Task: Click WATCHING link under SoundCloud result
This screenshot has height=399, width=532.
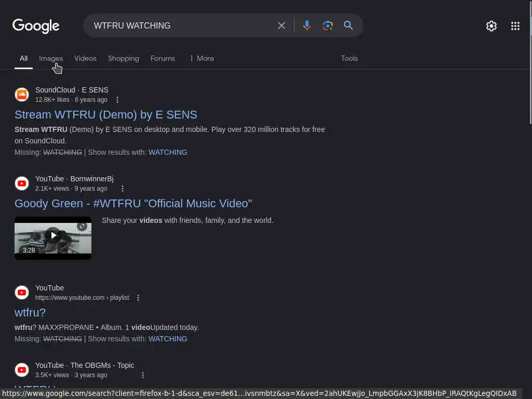Action: [168, 152]
